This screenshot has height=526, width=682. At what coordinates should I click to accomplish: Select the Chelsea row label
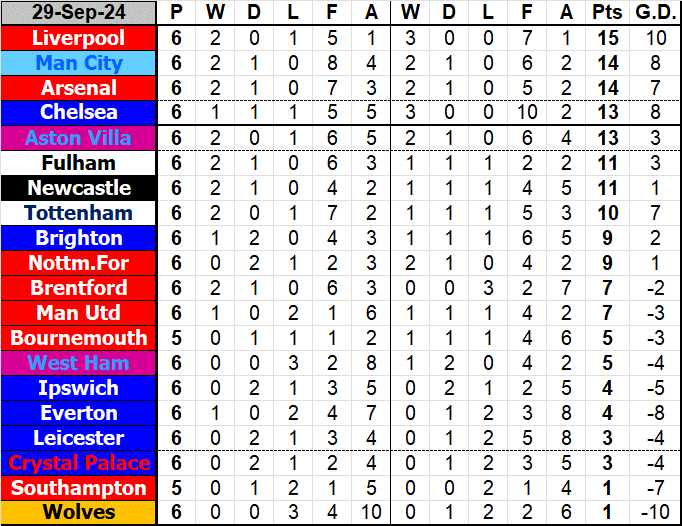[x=79, y=113]
